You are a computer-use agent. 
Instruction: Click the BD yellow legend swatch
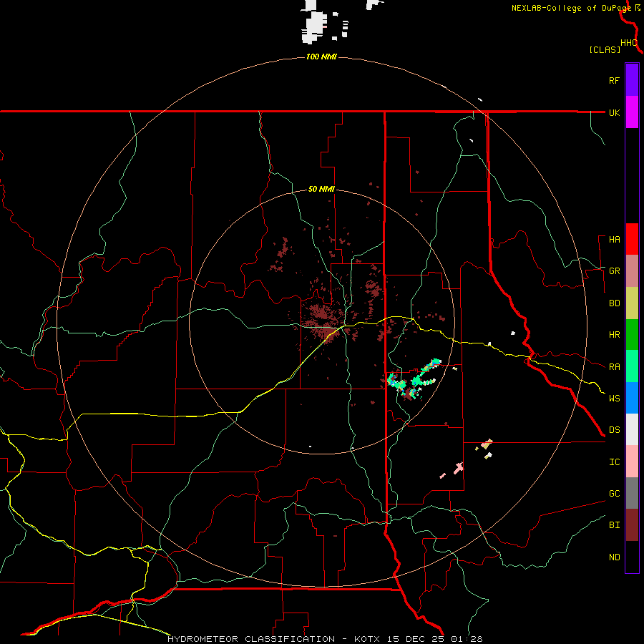tap(632, 303)
